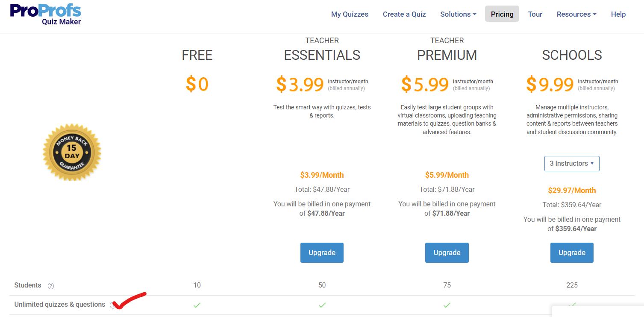Viewport: 644px width, 317px height.
Task: Click the Unlimited quizzes & questions row label
Action: point(60,305)
